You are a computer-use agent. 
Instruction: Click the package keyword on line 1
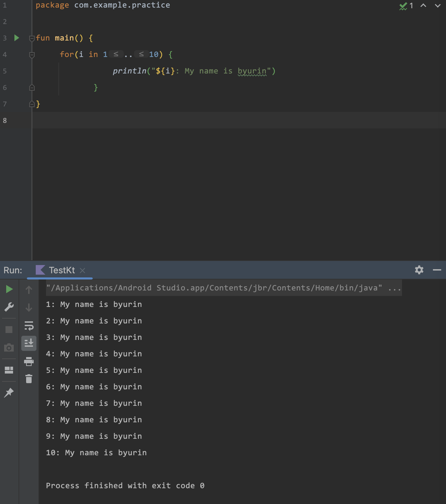point(52,5)
